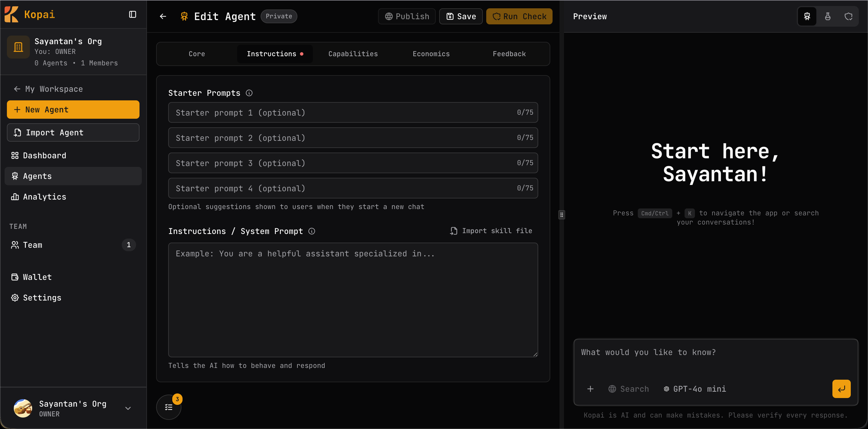868x429 pixels.
Task: Click the Import Agent button
Action: tap(73, 132)
